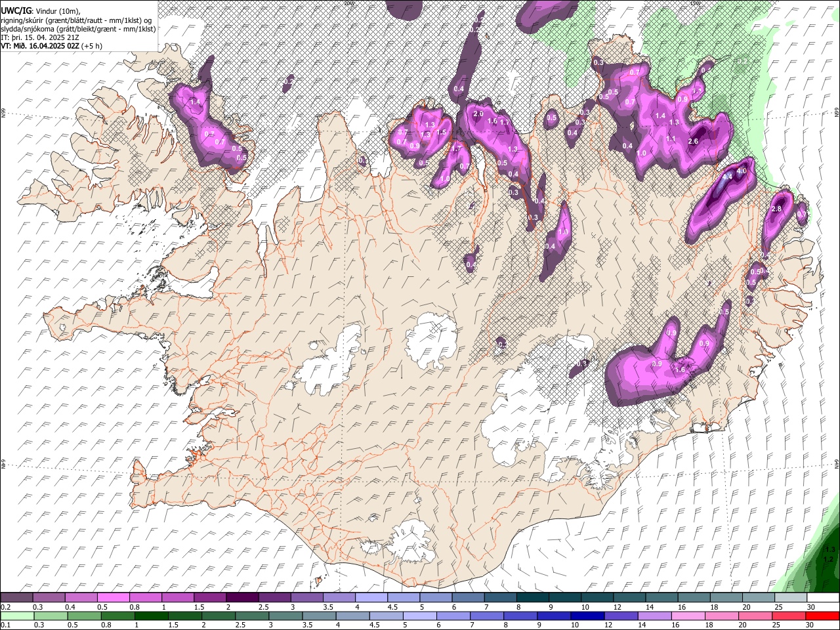This screenshot has width=840, height=630.
Task: Pick the top-row legend swatch starting at 3
Action: pyautogui.click(x=306, y=597)
